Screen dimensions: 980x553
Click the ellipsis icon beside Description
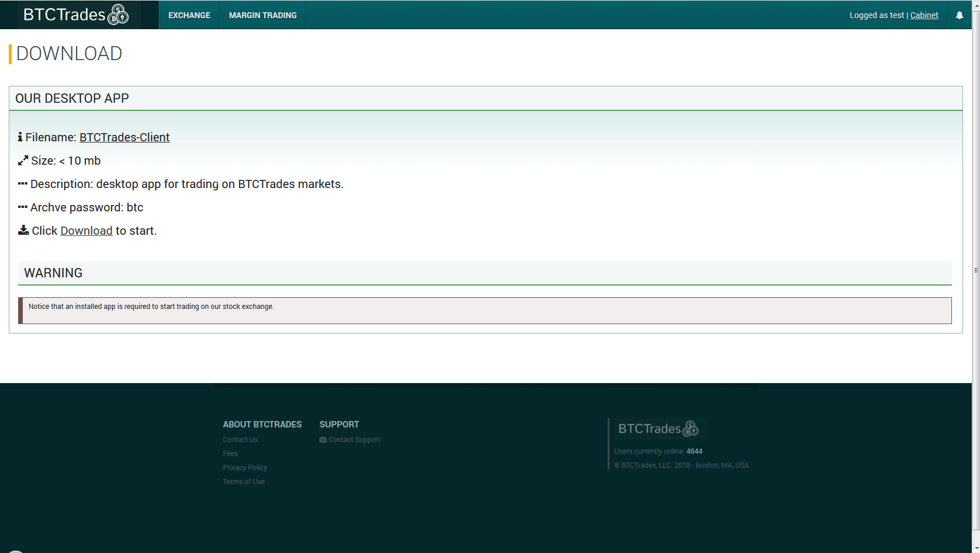[23, 183]
